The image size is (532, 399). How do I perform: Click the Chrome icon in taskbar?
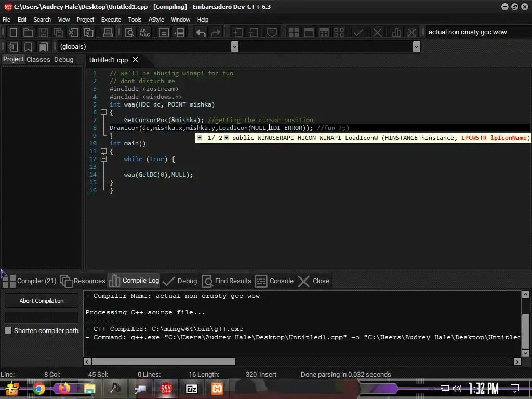pyautogui.click(x=38, y=389)
